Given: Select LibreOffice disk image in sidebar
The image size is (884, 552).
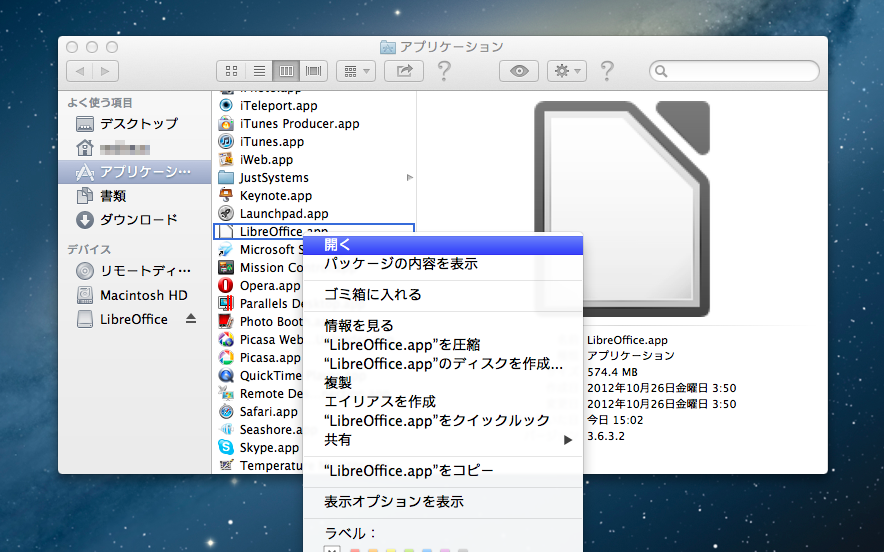Looking at the screenshot, I should (x=134, y=319).
